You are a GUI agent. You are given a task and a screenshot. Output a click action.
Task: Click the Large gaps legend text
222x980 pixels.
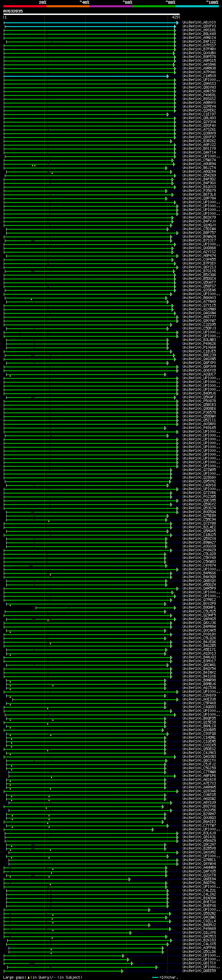point(43,977)
